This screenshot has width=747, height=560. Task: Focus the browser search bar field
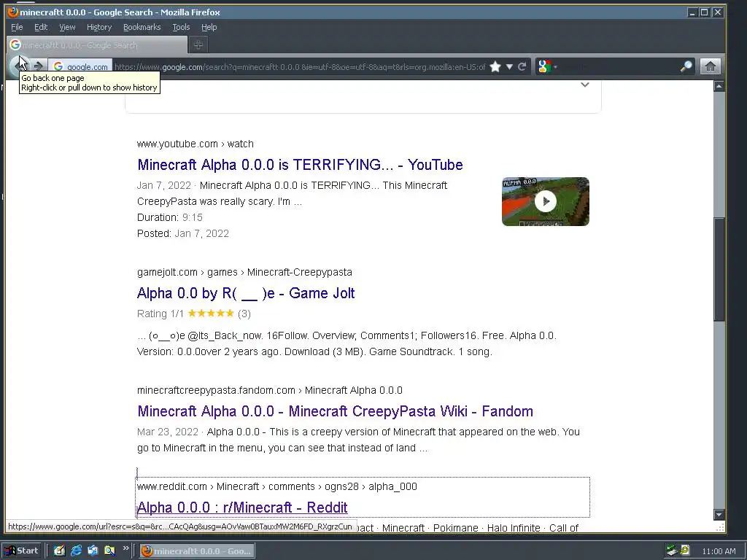(619, 66)
